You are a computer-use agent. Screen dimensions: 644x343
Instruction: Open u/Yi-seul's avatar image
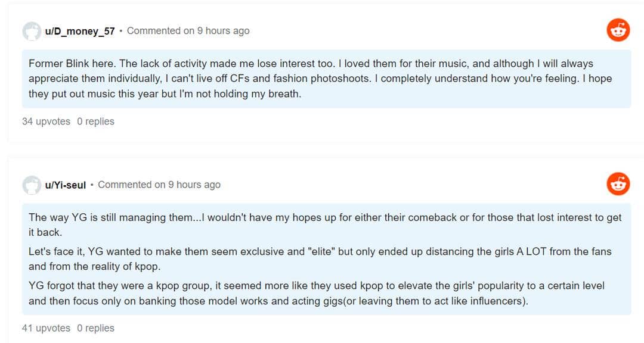coord(32,185)
